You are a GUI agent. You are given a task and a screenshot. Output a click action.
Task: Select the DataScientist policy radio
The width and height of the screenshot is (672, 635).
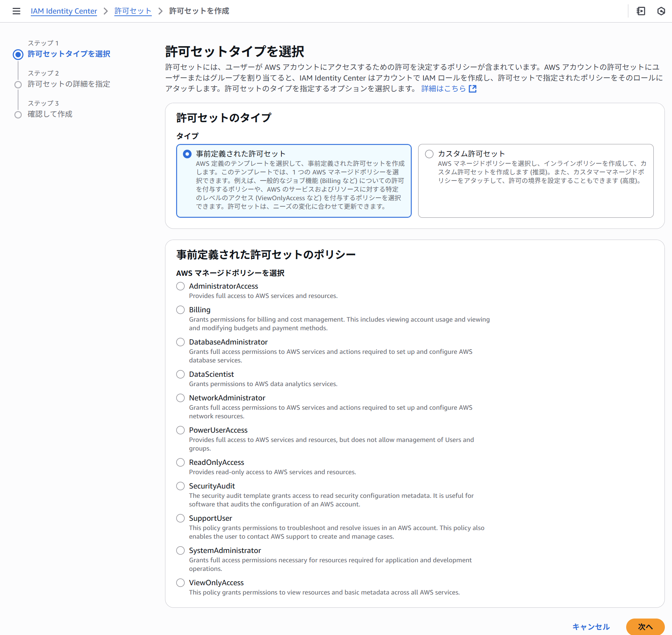tap(180, 374)
